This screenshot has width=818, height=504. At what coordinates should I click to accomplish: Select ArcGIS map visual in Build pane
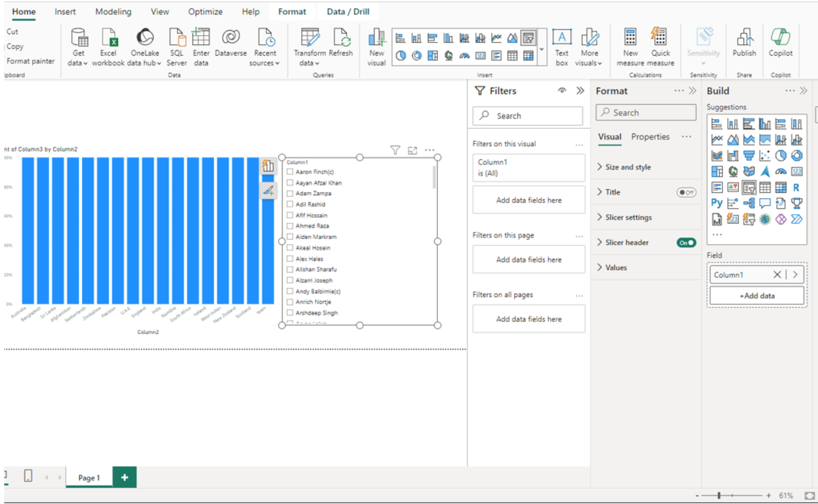(x=765, y=219)
